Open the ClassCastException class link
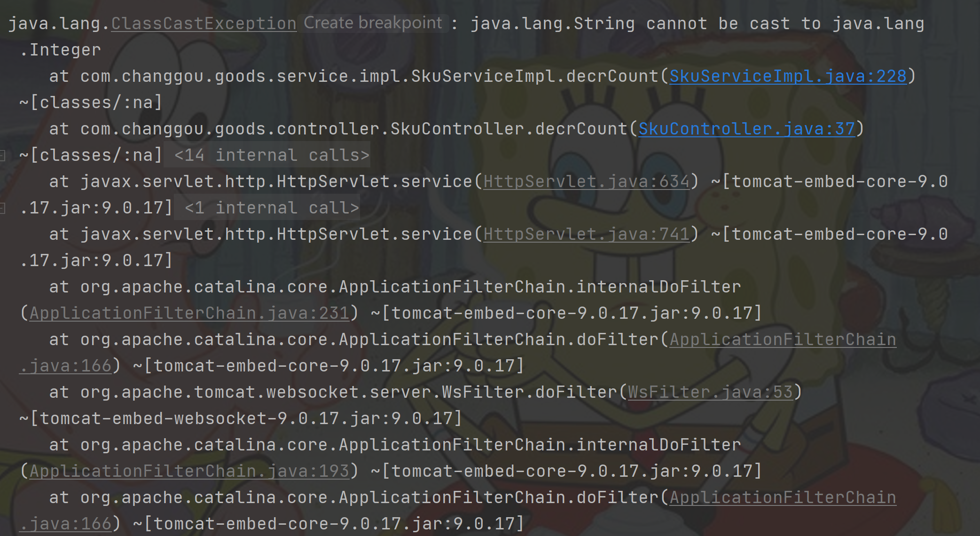The height and width of the screenshot is (536, 980). (204, 24)
